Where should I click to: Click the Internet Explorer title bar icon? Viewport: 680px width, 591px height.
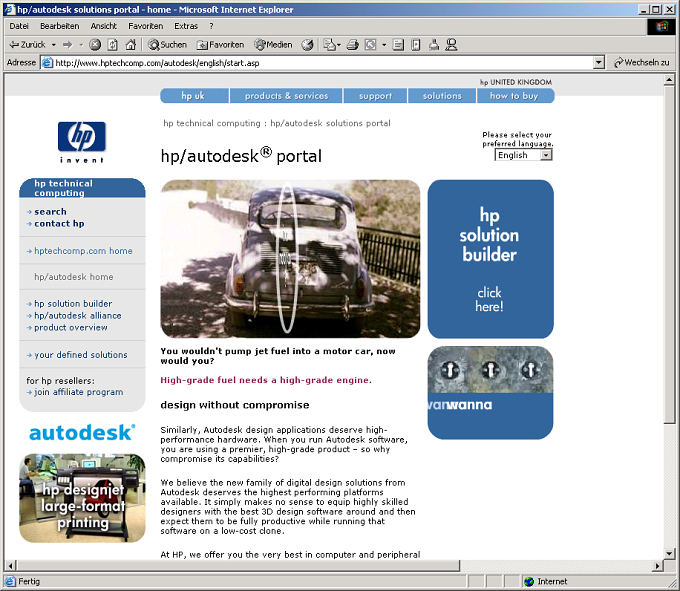(x=10, y=9)
